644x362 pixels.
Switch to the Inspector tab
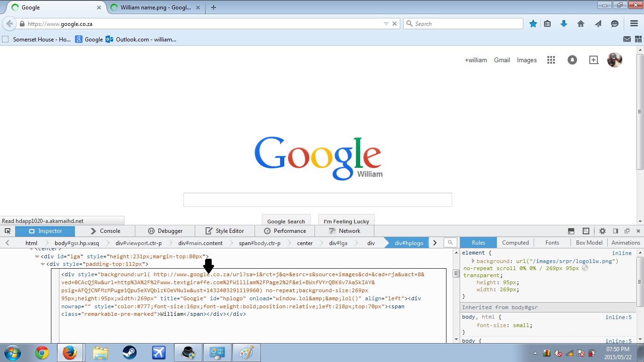coord(45,231)
